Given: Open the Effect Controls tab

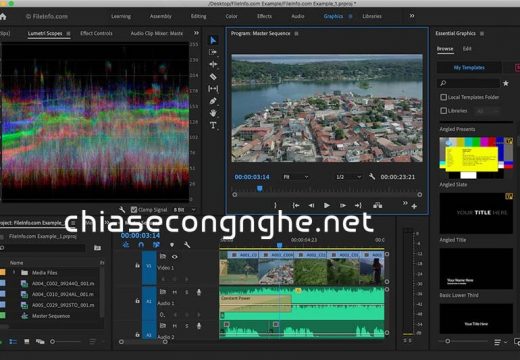Looking at the screenshot, I should click(x=96, y=33).
